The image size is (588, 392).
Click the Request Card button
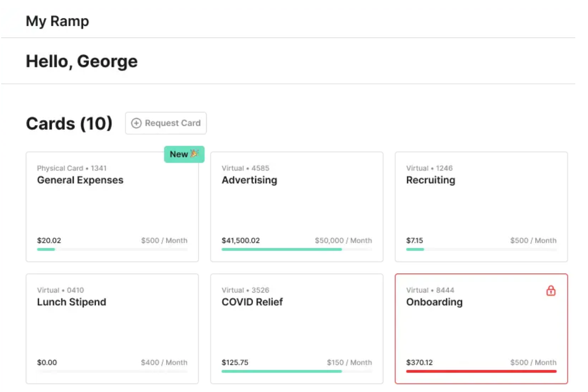click(166, 123)
